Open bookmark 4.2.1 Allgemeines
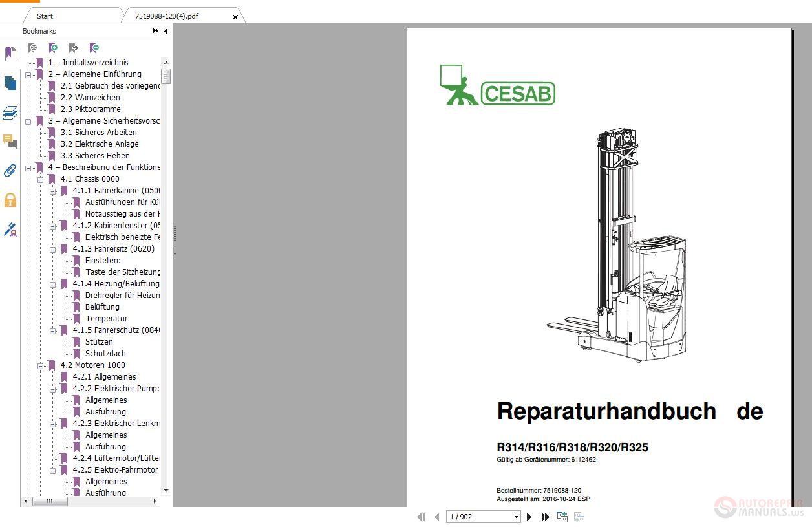 [104, 377]
